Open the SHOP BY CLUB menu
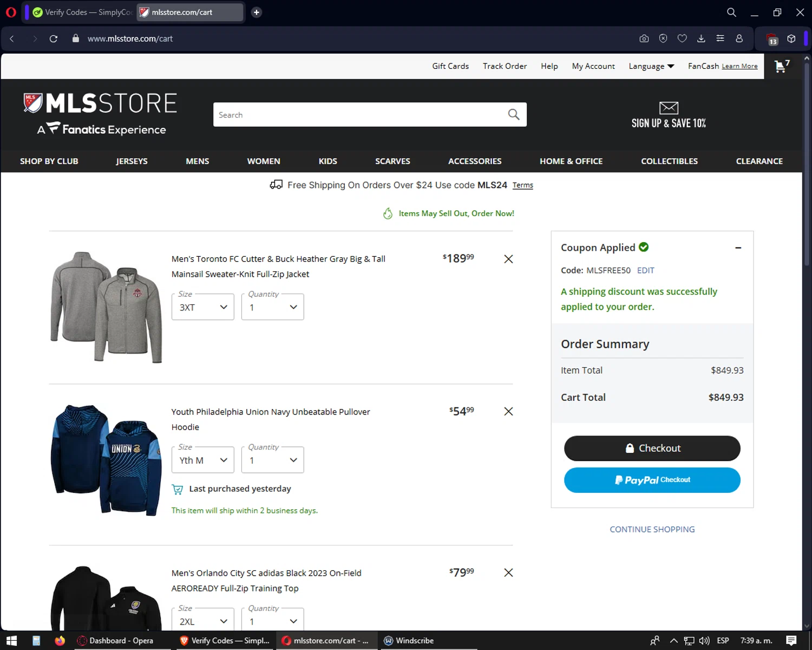 point(49,161)
